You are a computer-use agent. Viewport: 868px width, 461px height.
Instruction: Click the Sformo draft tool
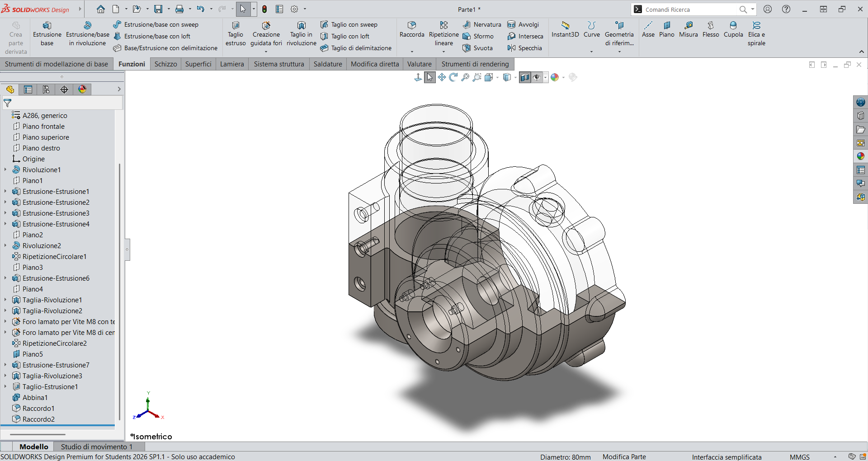point(478,36)
